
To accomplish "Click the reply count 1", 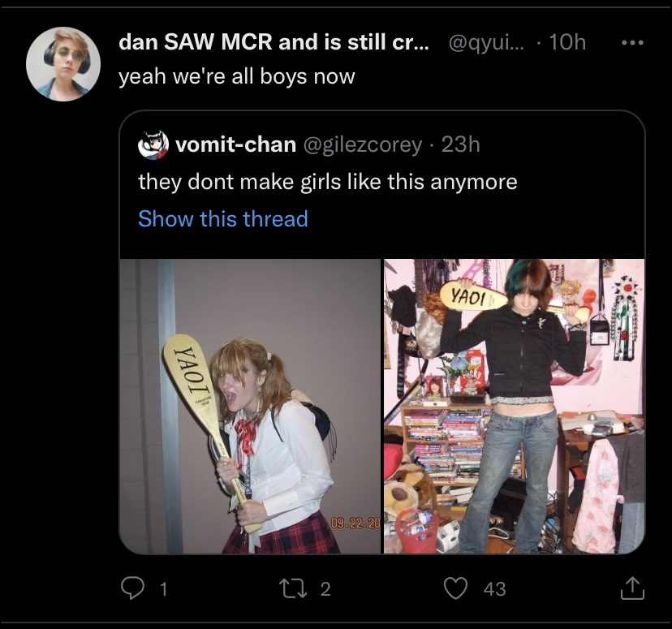I will 163,588.
